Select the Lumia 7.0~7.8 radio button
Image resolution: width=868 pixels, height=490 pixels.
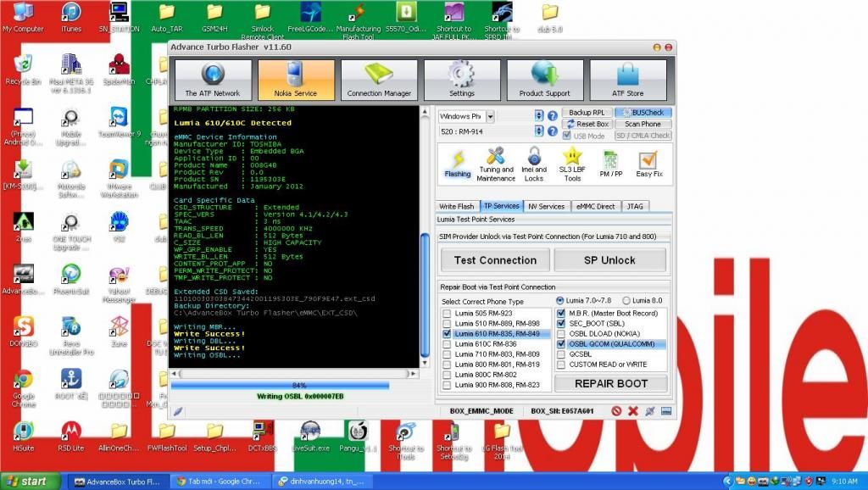coord(559,301)
